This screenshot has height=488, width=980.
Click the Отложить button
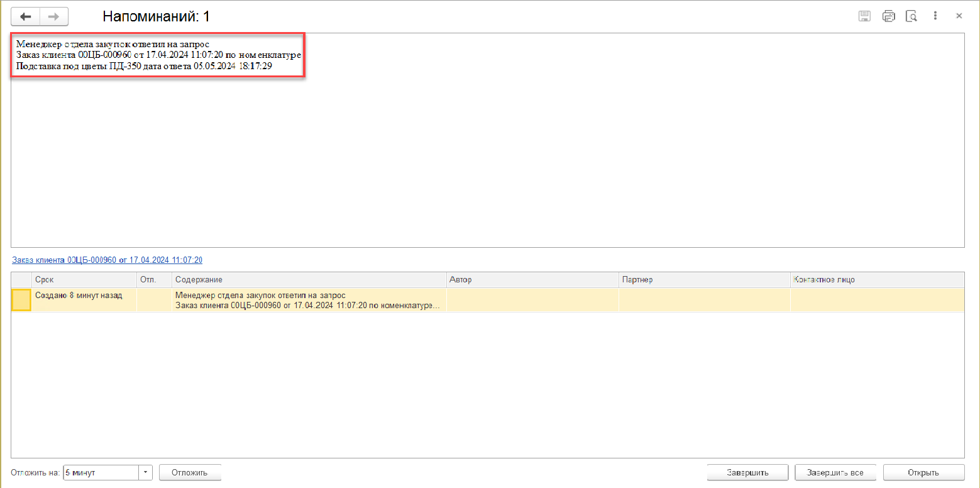click(x=190, y=473)
